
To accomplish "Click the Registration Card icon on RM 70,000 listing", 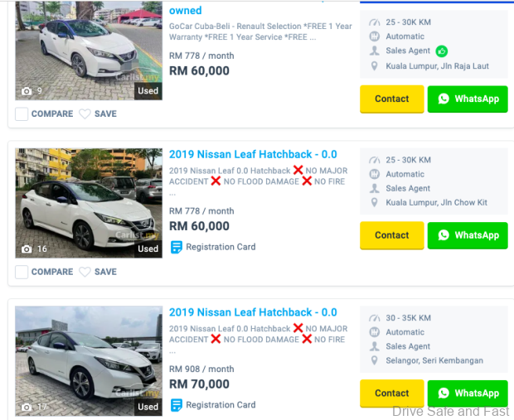I will point(176,405).
